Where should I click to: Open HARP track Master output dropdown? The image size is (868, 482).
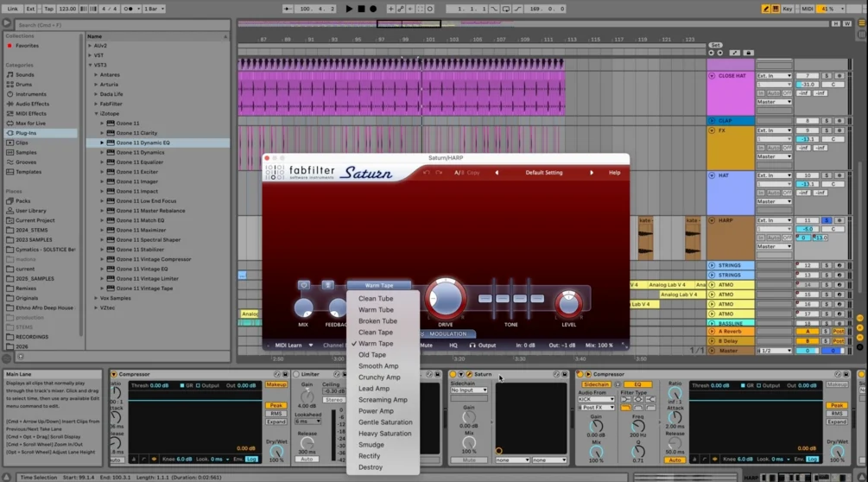(775, 246)
